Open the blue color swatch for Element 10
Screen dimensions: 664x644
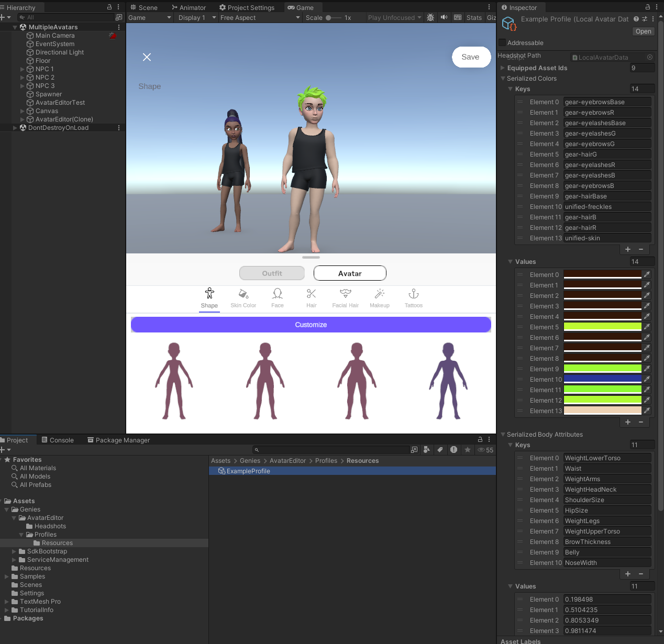coord(602,379)
